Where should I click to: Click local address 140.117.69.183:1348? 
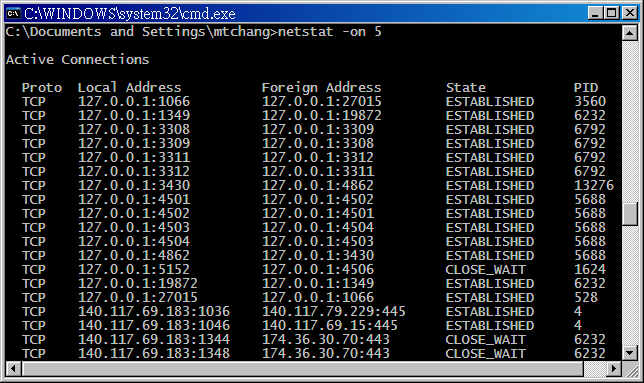click(154, 353)
